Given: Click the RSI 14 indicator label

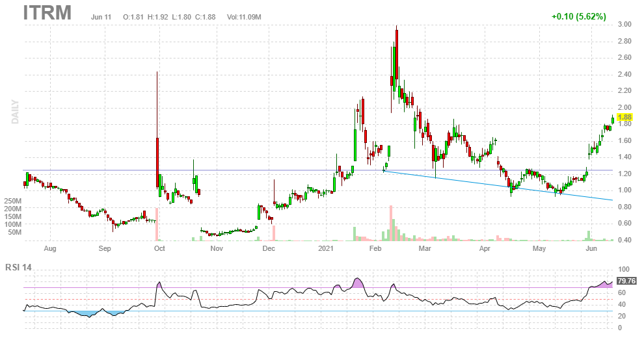Looking at the screenshot, I should (18, 267).
